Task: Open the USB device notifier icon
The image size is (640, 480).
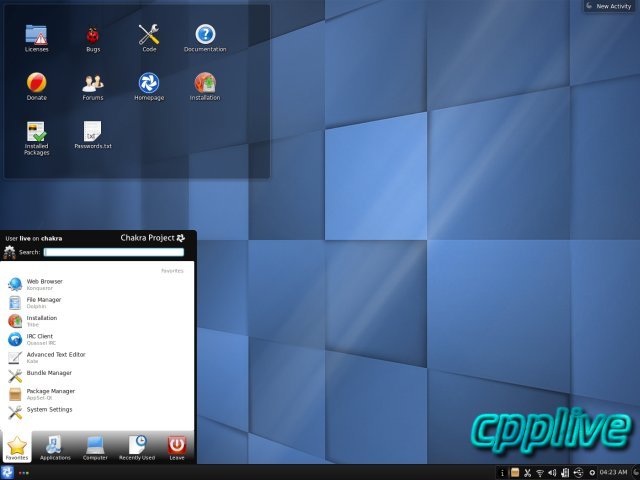Action: 578,473
